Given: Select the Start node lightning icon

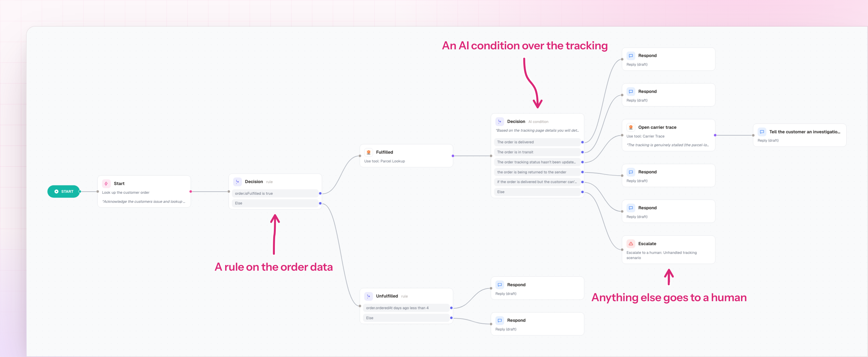Looking at the screenshot, I should pyautogui.click(x=106, y=184).
